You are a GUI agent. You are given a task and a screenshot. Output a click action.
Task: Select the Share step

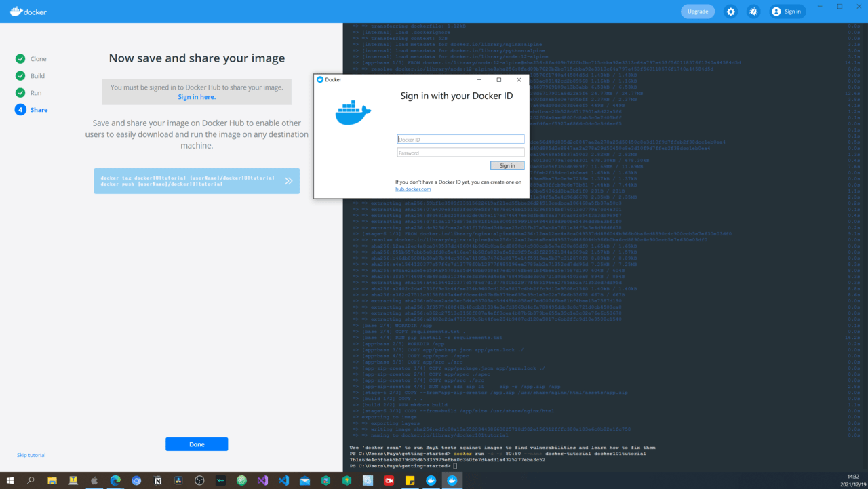[x=31, y=110]
